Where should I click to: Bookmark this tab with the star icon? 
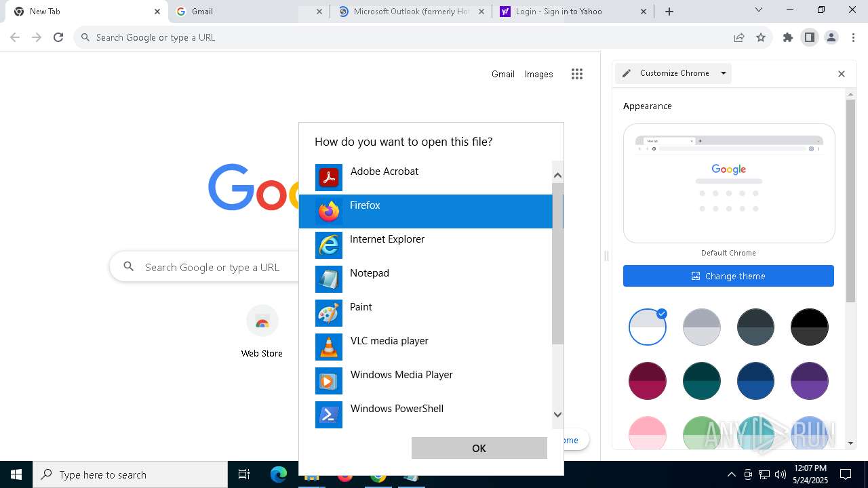pos(761,37)
